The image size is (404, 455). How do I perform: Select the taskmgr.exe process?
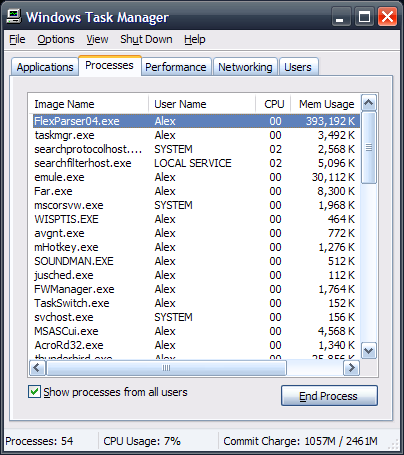tap(196, 135)
